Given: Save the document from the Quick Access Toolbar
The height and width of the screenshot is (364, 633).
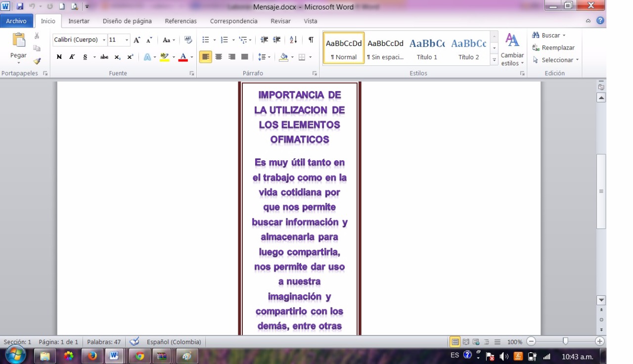Looking at the screenshot, I should [x=20, y=7].
